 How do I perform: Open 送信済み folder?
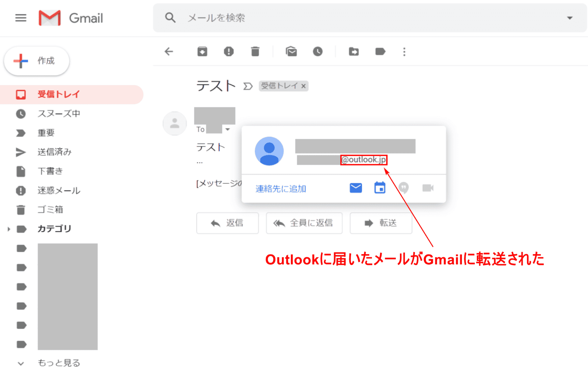pos(54,152)
